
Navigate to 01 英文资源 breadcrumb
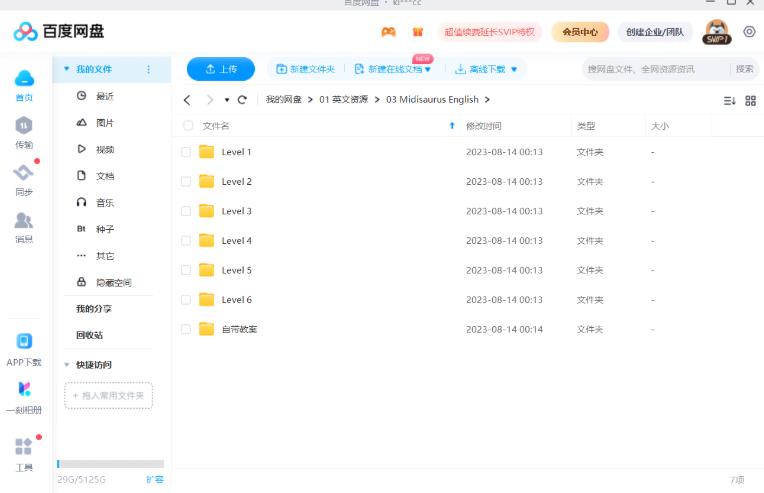click(x=344, y=99)
